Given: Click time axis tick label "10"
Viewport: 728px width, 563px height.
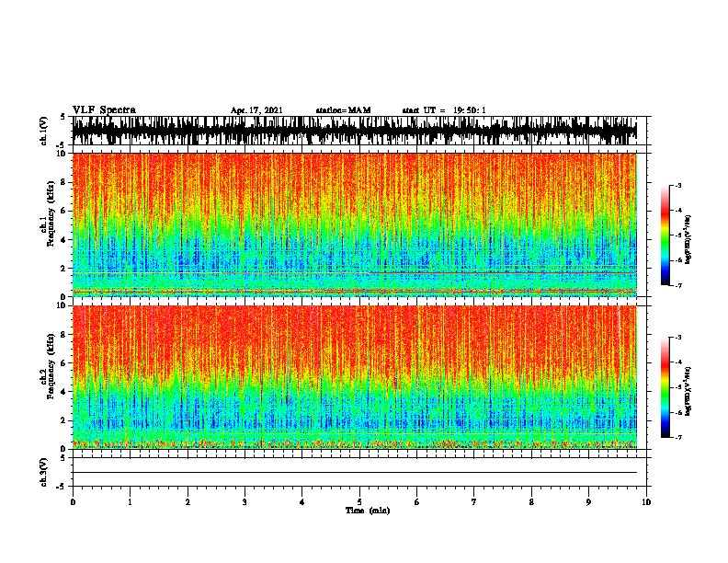Looking at the screenshot, I should point(646,502).
